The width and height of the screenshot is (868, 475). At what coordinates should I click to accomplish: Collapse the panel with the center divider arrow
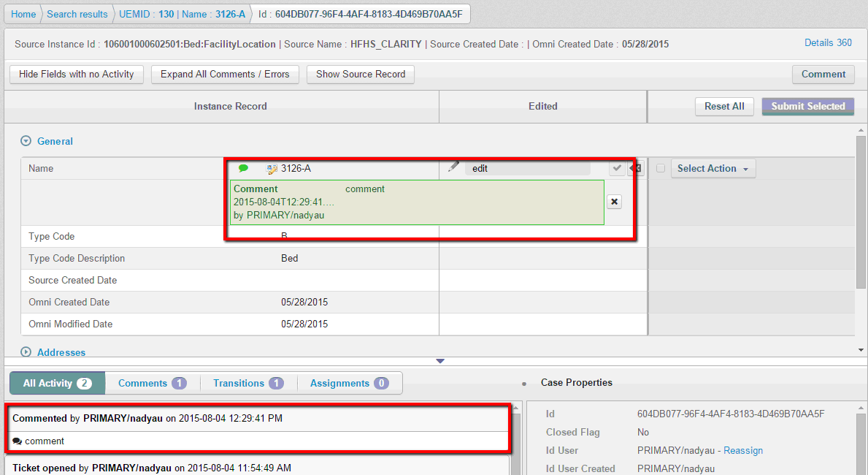click(x=439, y=361)
